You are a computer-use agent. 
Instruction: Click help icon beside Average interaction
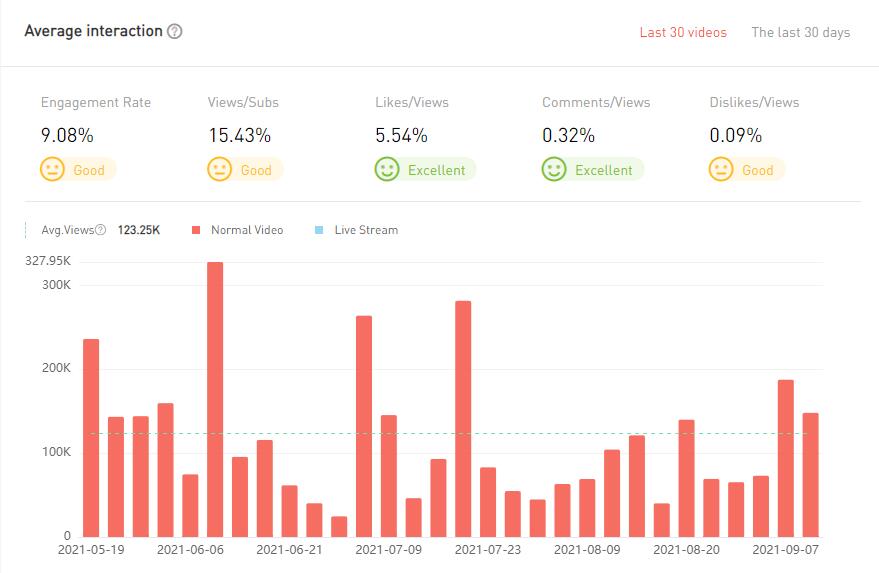coord(175,32)
